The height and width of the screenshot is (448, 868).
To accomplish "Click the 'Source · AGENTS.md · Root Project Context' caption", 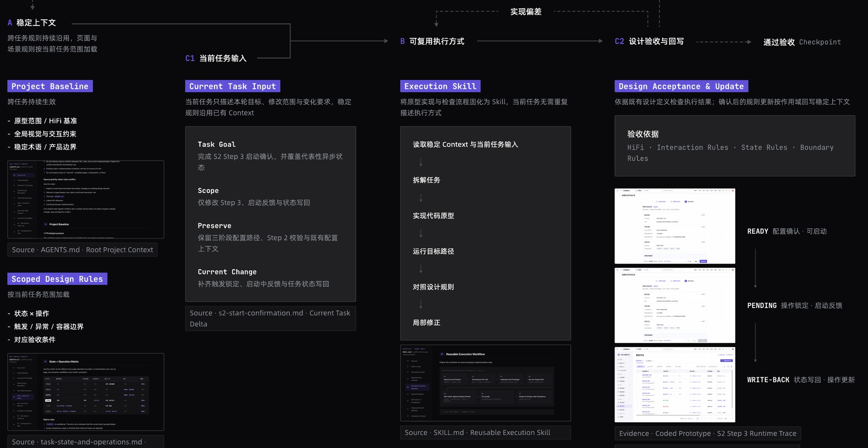I will coord(82,250).
